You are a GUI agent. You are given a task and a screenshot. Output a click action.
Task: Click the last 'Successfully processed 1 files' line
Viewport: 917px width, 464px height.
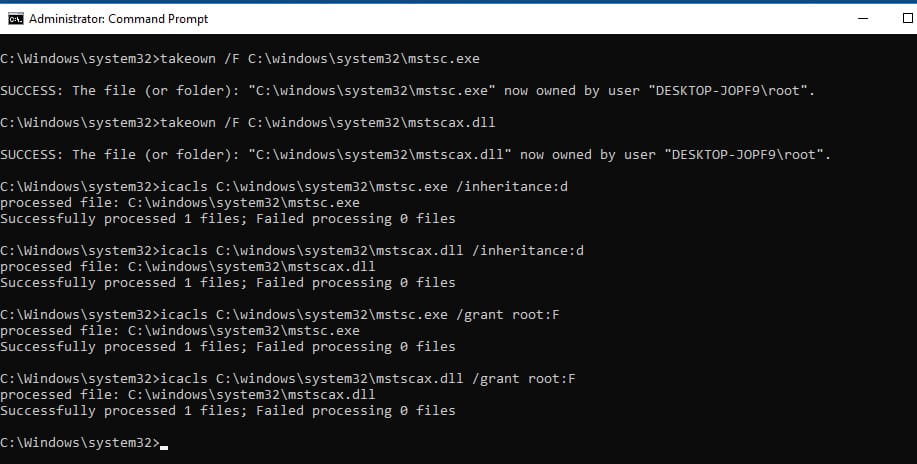[x=227, y=411]
